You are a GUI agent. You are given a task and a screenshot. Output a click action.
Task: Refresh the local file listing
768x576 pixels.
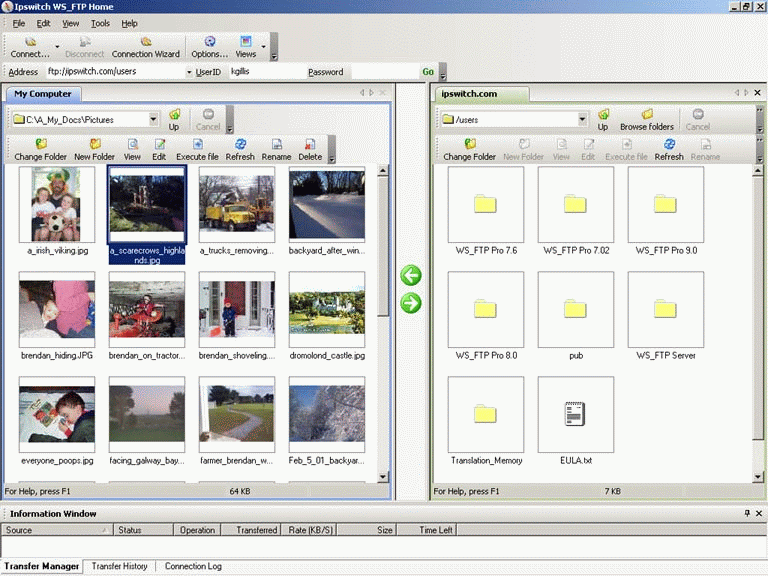[x=240, y=150]
